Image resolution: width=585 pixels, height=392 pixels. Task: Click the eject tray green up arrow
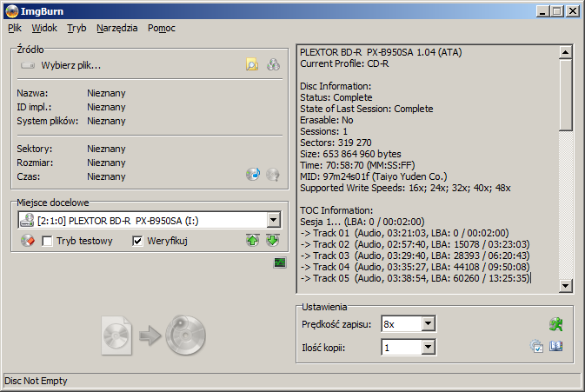coord(253,240)
